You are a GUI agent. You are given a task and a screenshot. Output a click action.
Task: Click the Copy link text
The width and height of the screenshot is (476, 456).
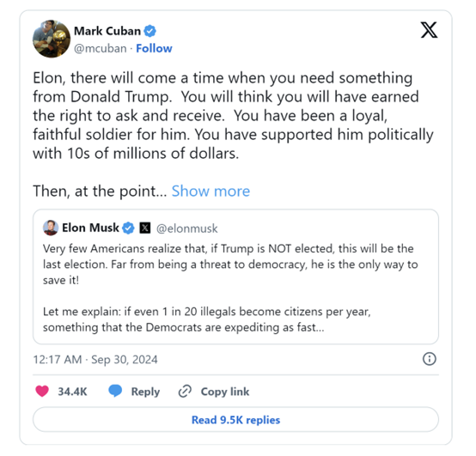225,392
